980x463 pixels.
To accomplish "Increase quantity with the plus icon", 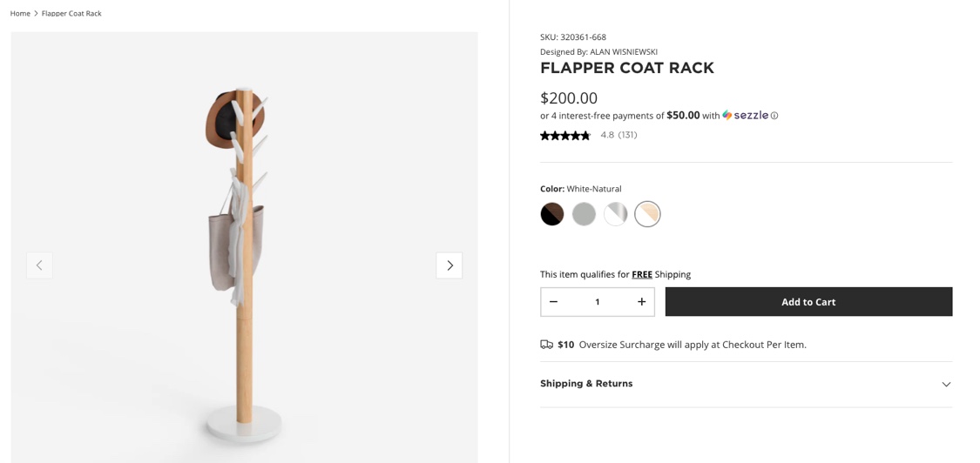I will (641, 302).
